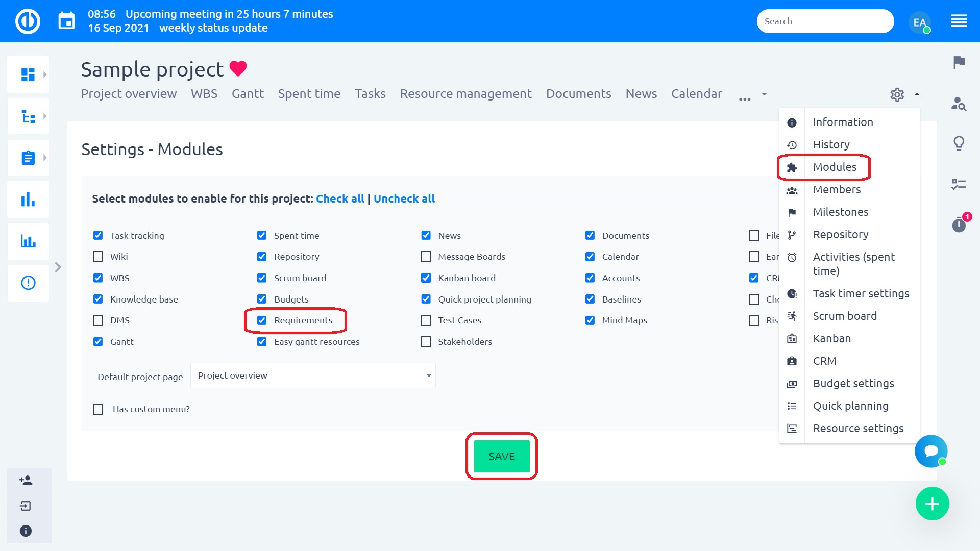The width and height of the screenshot is (980, 551).
Task: Click into the Search field
Action: pos(824,21)
